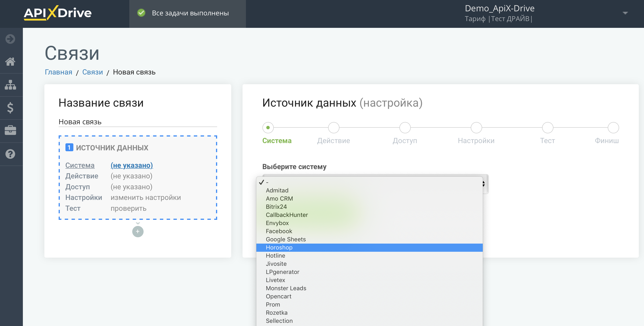Click the Система link in source block

coord(80,165)
